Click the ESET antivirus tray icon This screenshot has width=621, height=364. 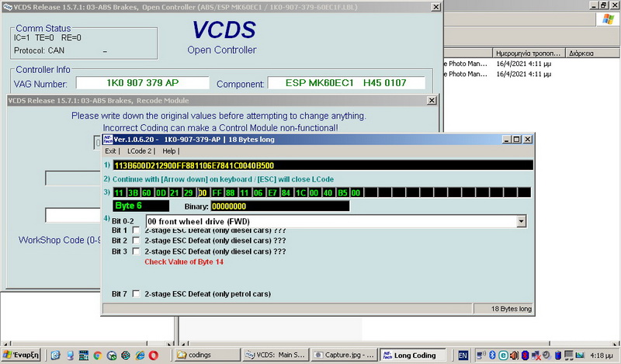tap(503, 355)
